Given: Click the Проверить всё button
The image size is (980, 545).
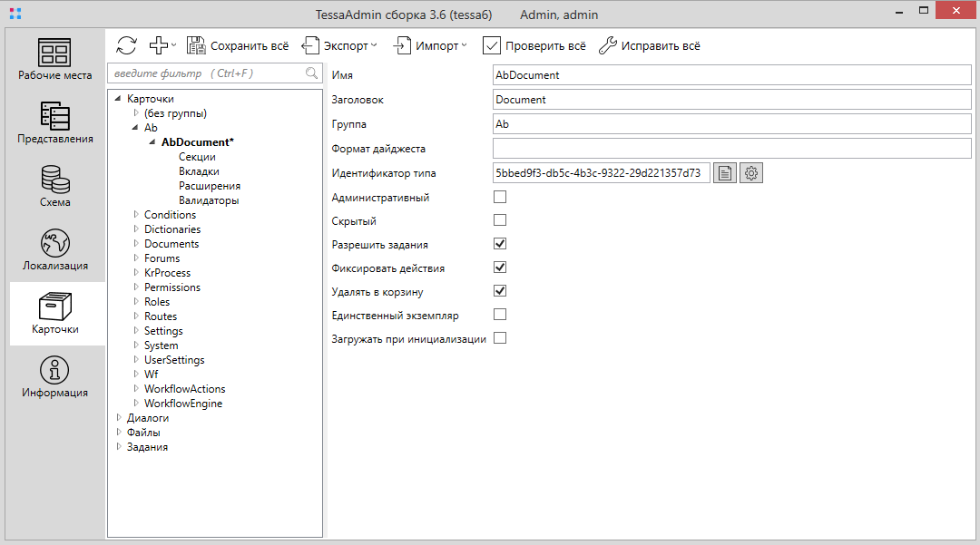Looking at the screenshot, I should pyautogui.click(x=534, y=45).
